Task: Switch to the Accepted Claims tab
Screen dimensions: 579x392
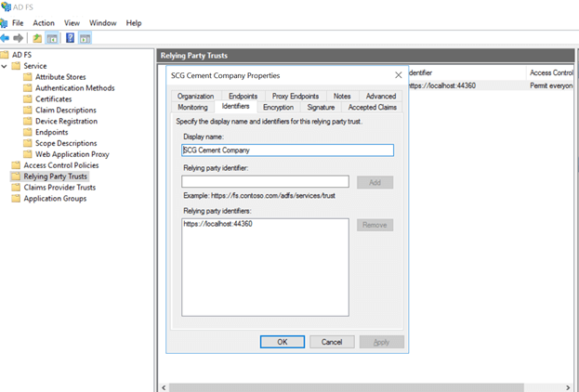Action: [372, 107]
